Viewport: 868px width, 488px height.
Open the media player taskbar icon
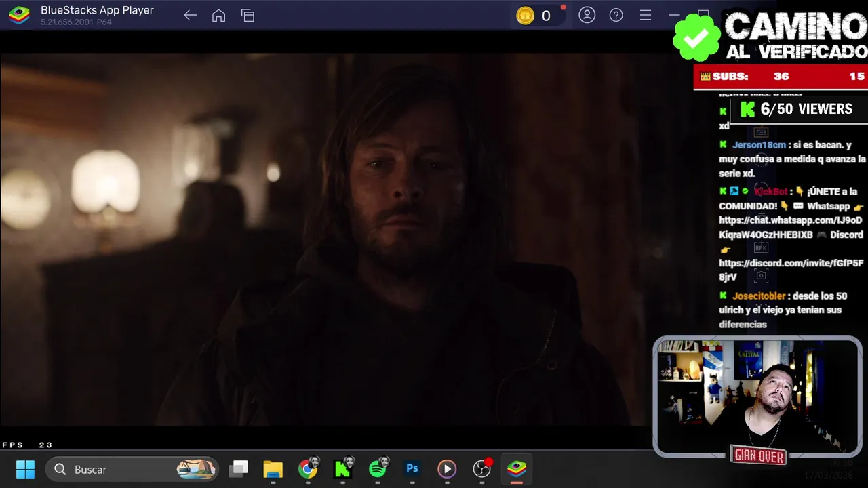[446, 469]
